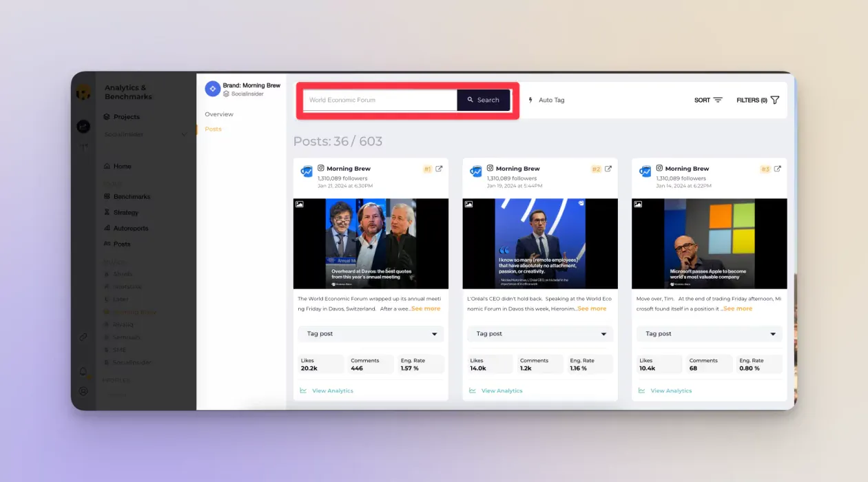
Task: Click Morning Brew avatar on post #3
Action: point(645,171)
